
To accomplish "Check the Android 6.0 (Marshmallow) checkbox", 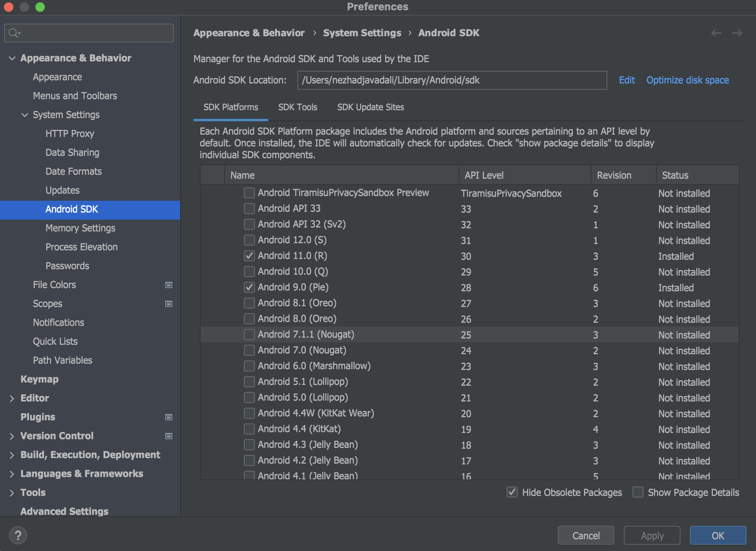I will click(249, 366).
